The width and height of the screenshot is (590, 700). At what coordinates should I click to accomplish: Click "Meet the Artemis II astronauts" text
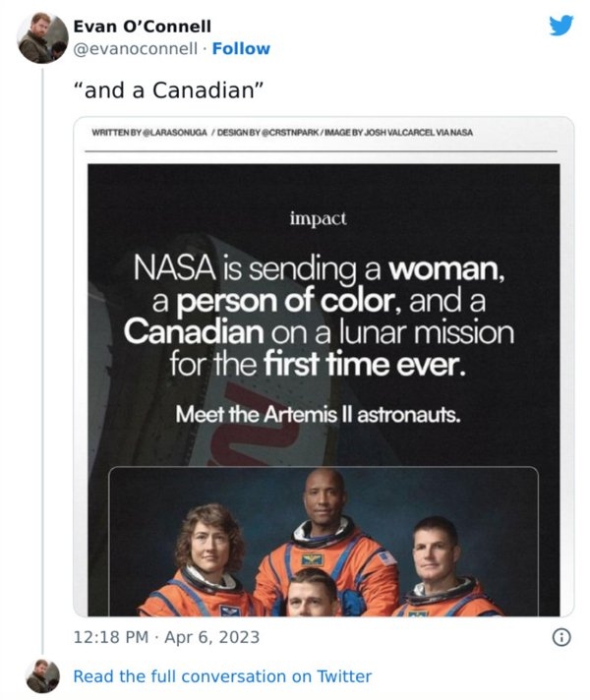(319, 414)
